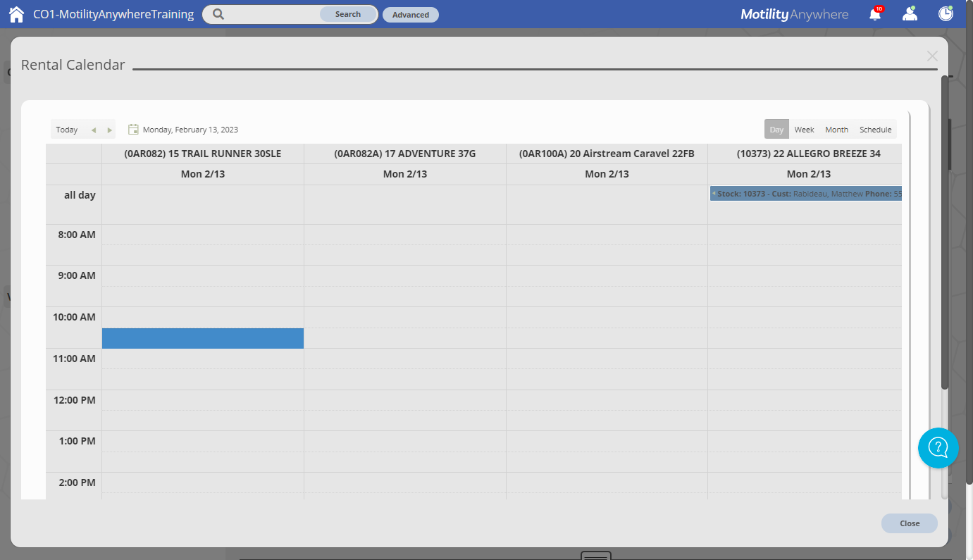This screenshot has width=973, height=560.
Task: Open Advanced search options
Action: [x=410, y=15]
